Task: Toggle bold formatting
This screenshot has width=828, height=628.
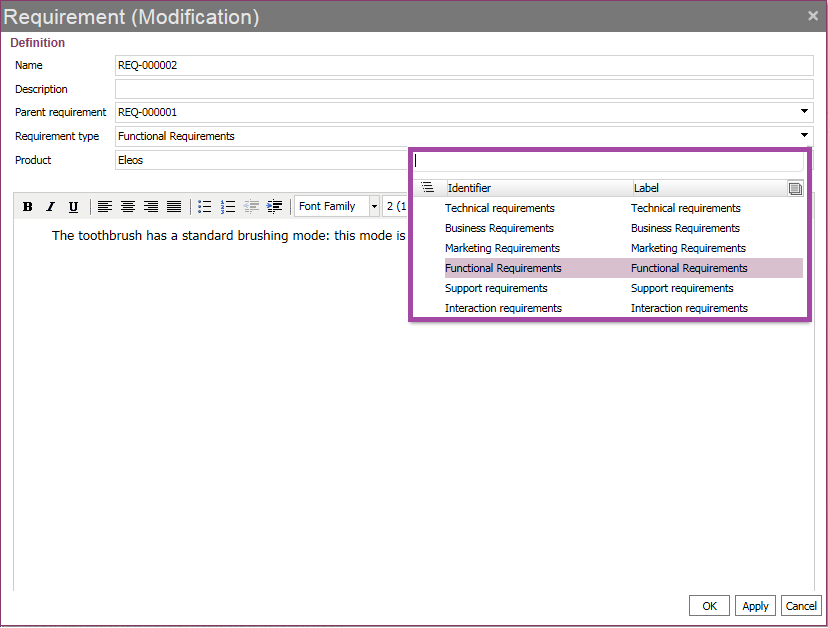Action: pos(27,207)
